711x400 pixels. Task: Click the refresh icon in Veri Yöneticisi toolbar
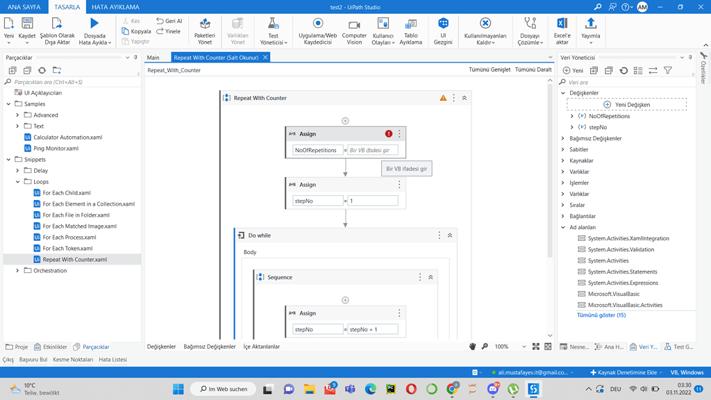coord(624,70)
